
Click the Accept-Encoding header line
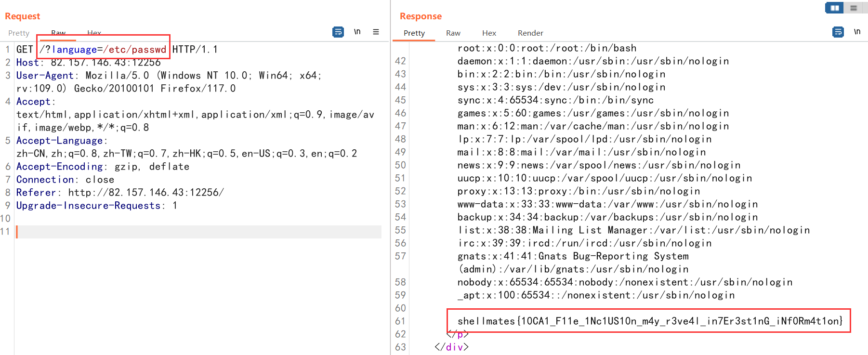pos(103,167)
